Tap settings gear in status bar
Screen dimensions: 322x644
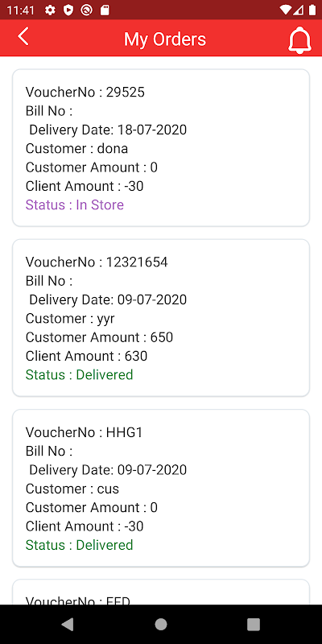(50, 10)
